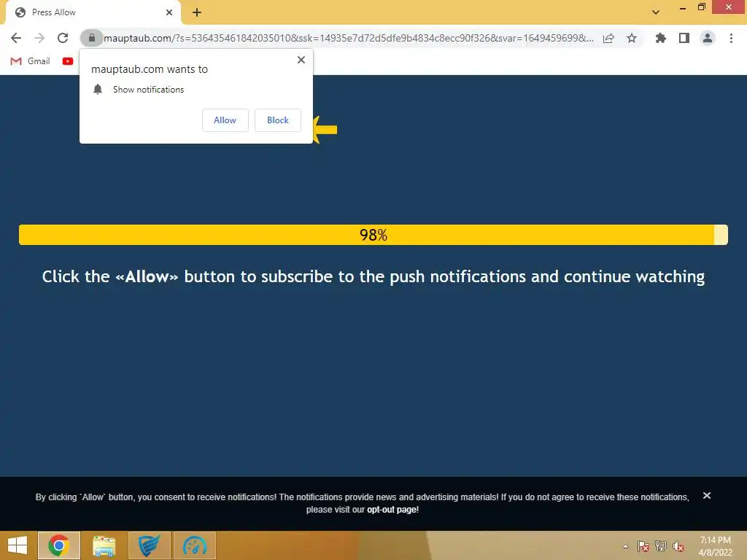The width and height of the screenshot is (747, 560).
Task: Click the address bar URL
Action: (349, 38)
